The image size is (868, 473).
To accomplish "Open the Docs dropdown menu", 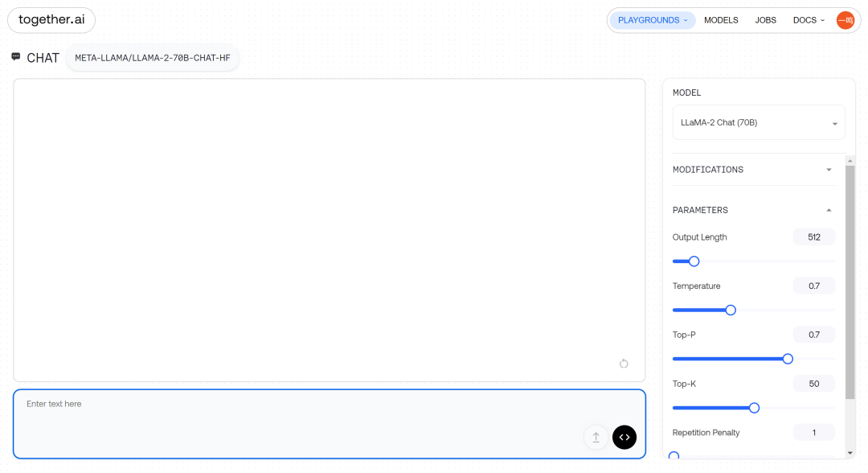I will point(809,20).
